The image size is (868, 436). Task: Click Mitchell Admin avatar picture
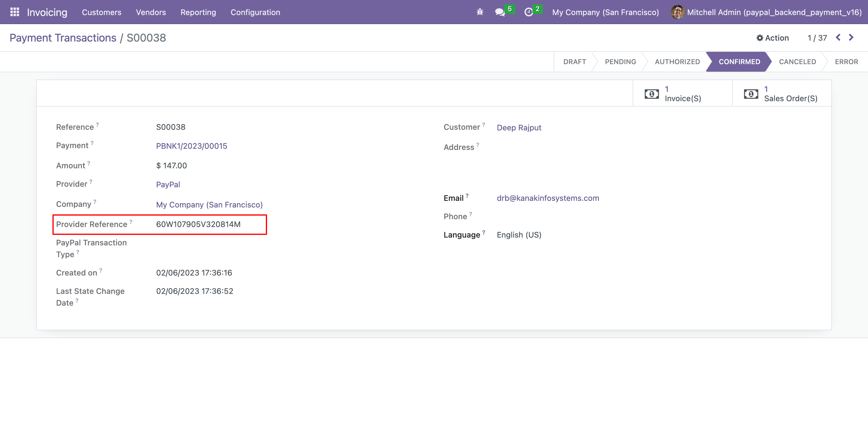click(677, 12)
